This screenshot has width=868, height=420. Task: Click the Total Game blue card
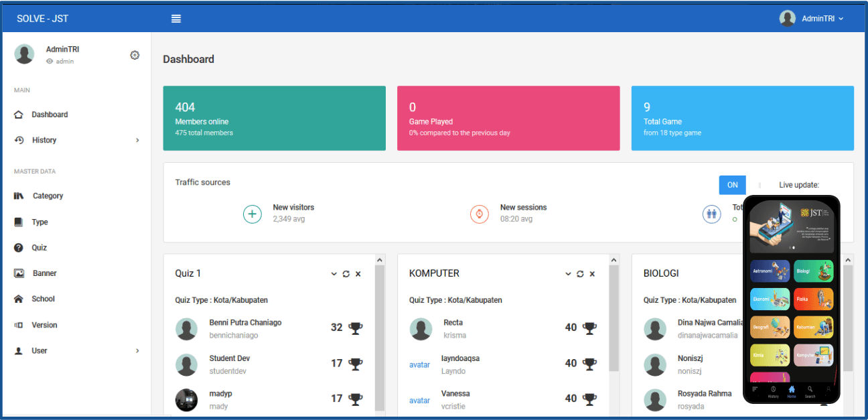[x=743, y=118]
